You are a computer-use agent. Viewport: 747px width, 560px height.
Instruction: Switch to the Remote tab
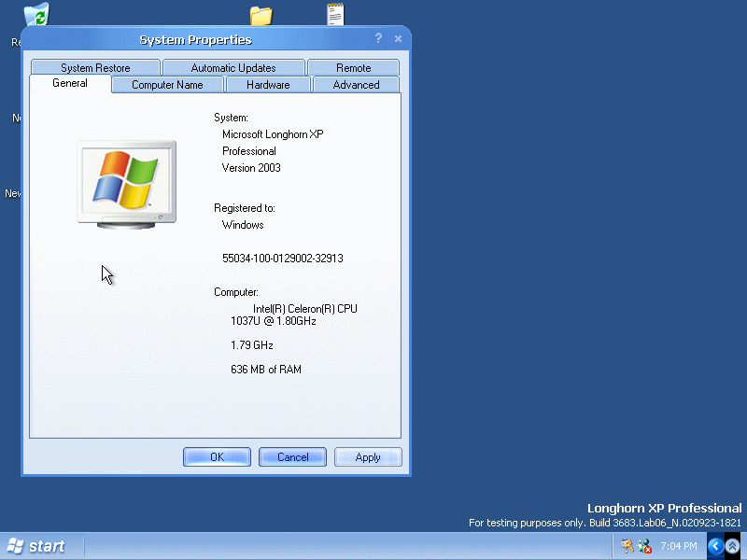click(354, 67)
